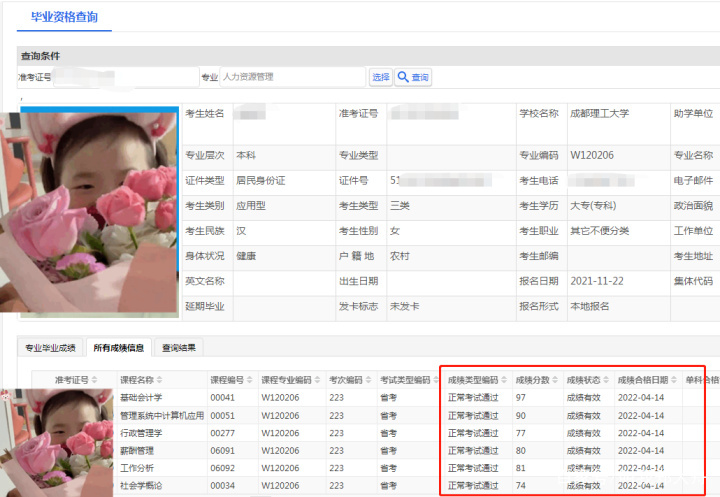
Task: Sort by the 考试类型编码 column sort arrow
Action: tap(436, 381)
